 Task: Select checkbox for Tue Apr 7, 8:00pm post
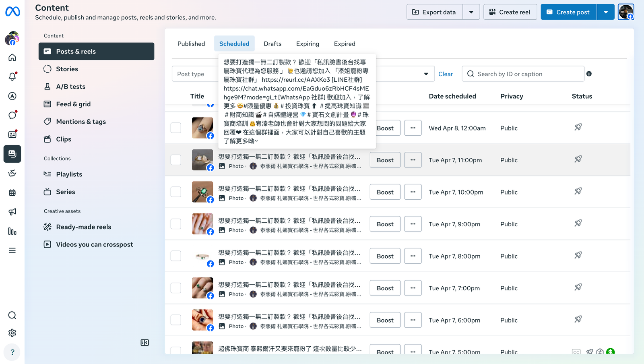(176, 256)
